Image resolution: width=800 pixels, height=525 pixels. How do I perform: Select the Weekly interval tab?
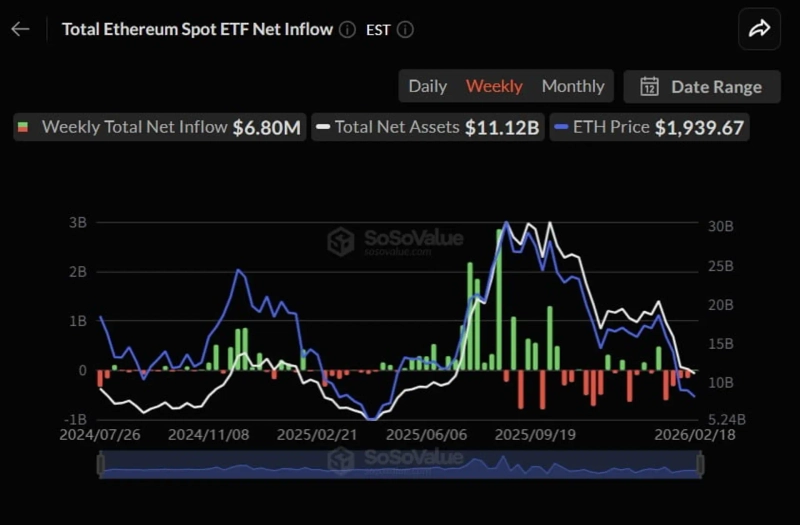point(494,86)
